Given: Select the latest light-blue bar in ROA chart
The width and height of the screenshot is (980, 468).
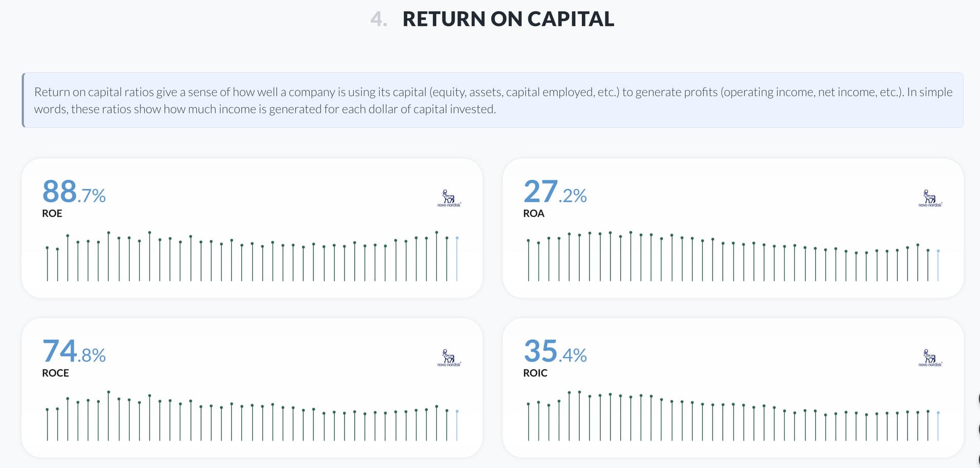Looking at the screenshot, I should coord(938,266).
